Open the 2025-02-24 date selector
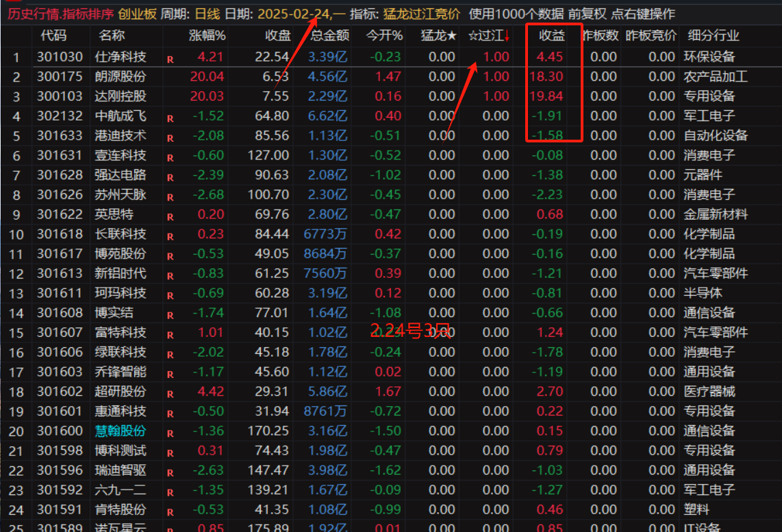The height and width of the screenshot is (532, 782). click(294, 14)
